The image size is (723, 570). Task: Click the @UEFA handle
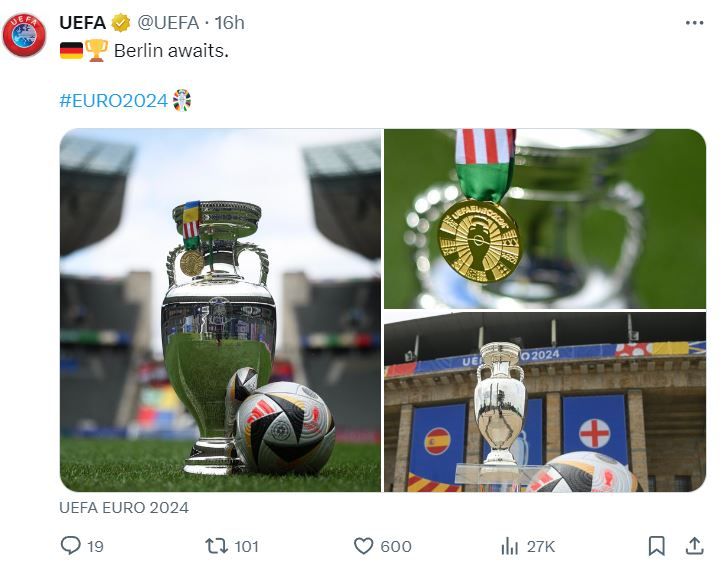click(x=168, y=23)
